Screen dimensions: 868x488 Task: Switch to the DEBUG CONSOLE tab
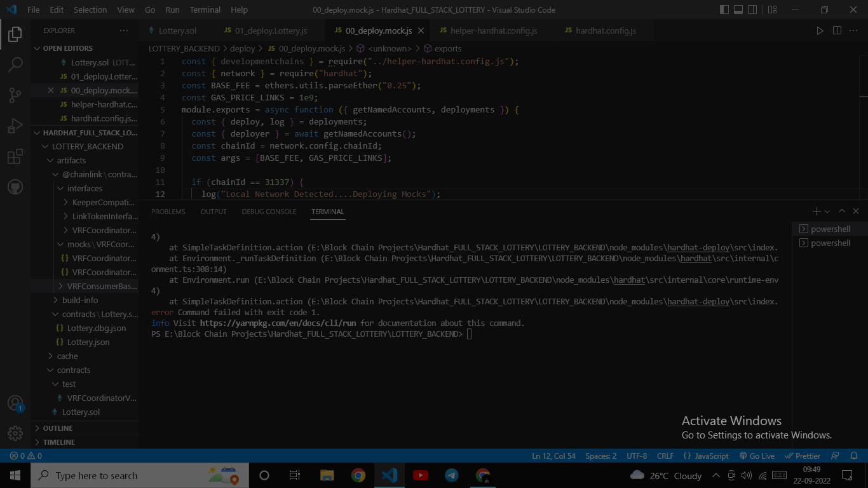point(269,212)
